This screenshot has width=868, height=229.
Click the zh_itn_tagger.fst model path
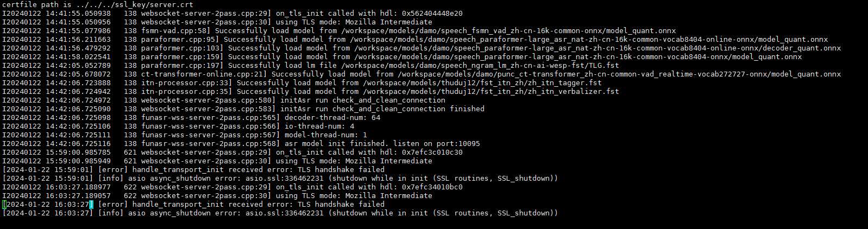click(482, 83)
